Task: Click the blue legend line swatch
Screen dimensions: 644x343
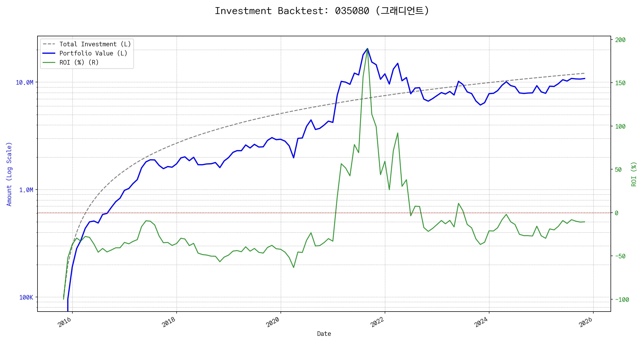Action: click(49, 53)
